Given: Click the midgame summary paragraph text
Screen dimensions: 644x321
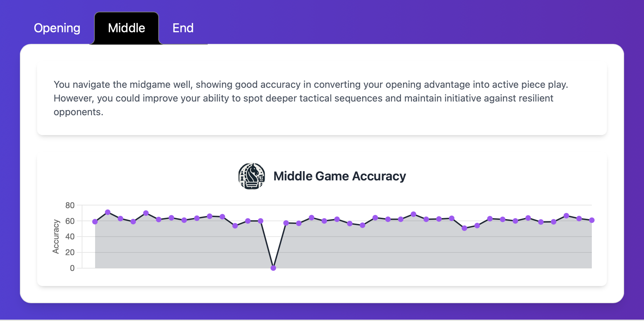Looking at the screenshot, I should click(311, 98).
